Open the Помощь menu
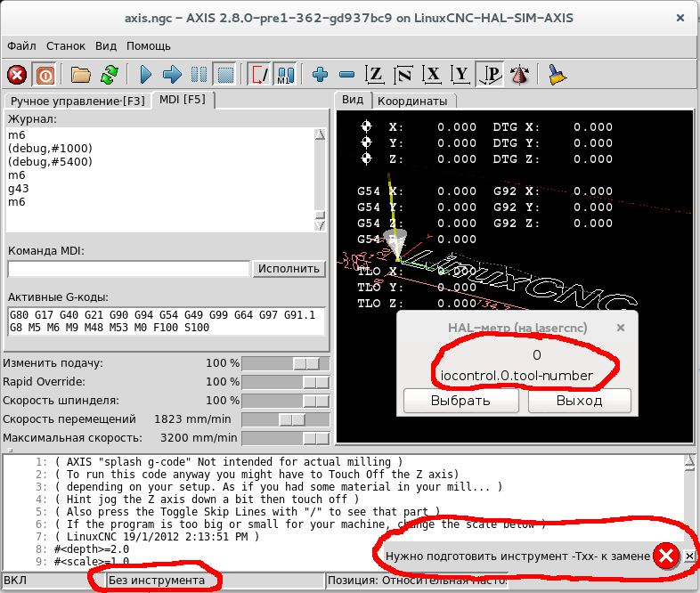 click(148, 46)
